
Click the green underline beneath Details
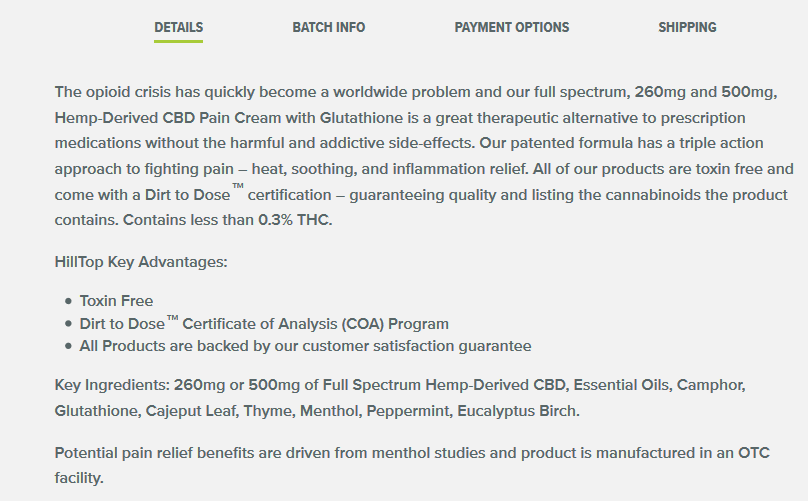coord(178,41)
